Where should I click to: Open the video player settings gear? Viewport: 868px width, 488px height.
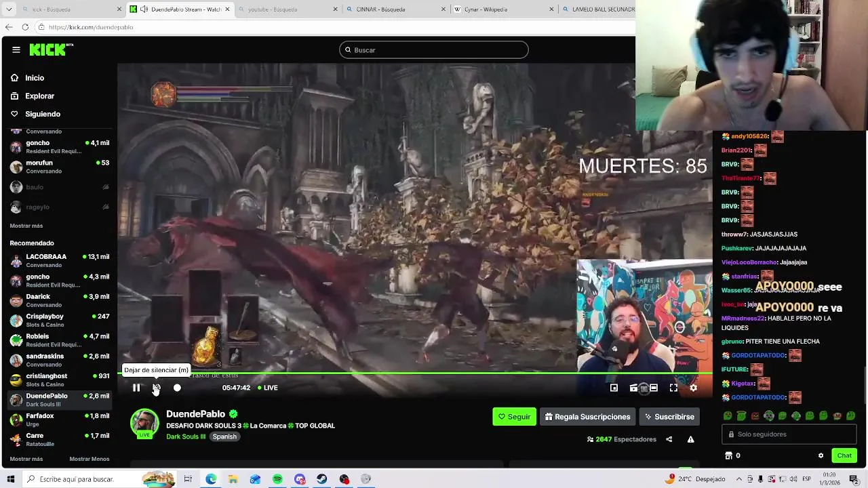click(693, 388)
